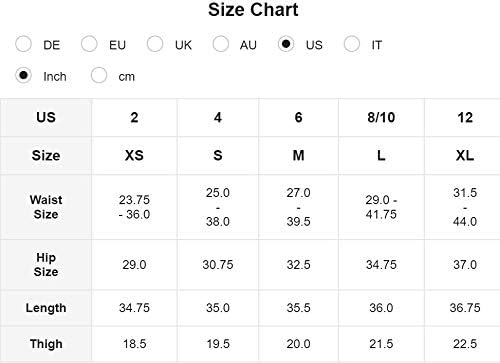The width and height of the screenshot is (500, 363).
Task: Click the XL size cell
Action: click(465, 155)
